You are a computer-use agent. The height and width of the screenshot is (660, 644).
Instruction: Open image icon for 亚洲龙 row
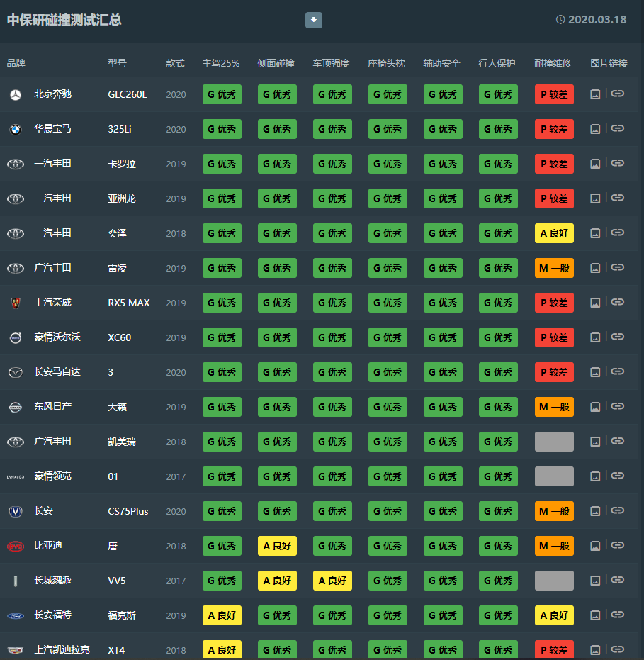(x=595, y=198)
